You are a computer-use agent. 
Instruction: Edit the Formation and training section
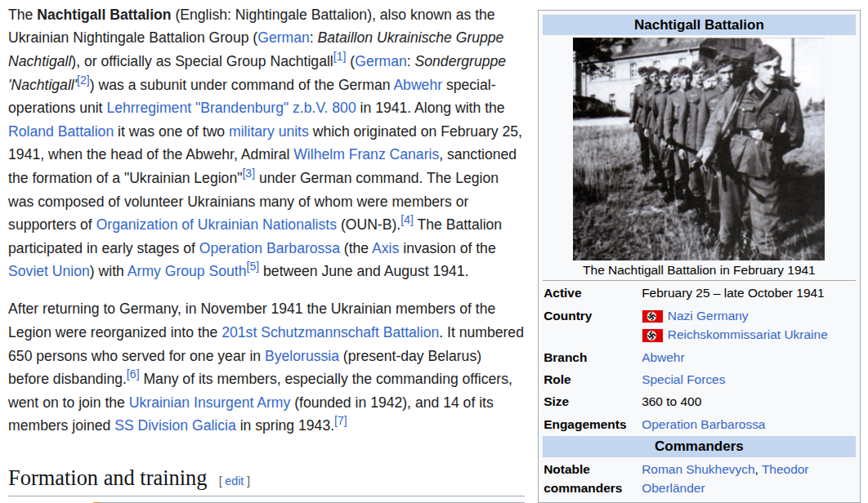point(234,482)
